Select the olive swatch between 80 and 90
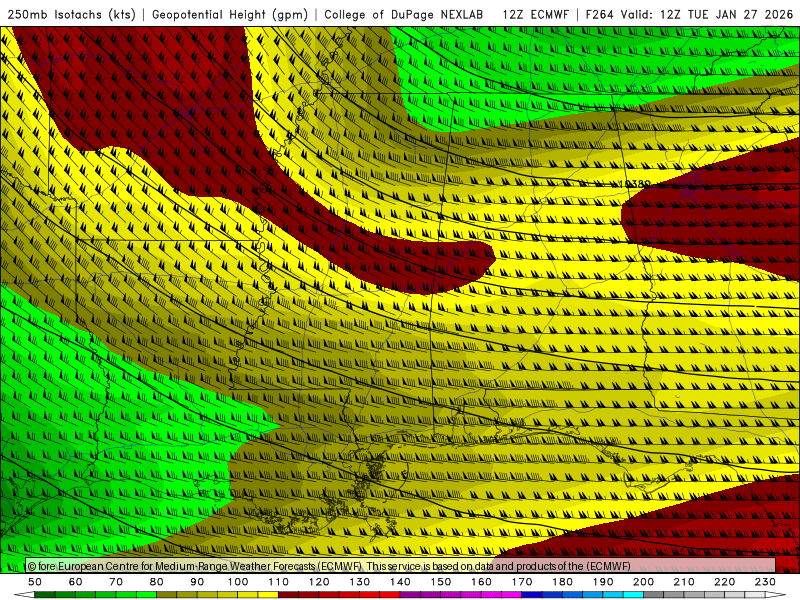Image resolution: width=800 pixels, height=600 pixels. 166,595
